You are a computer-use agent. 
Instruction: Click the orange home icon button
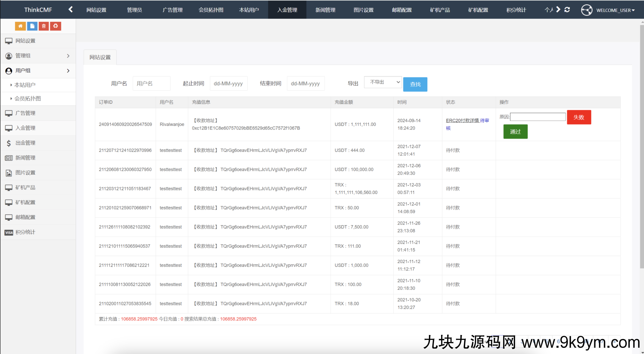[x=20, y=26]
